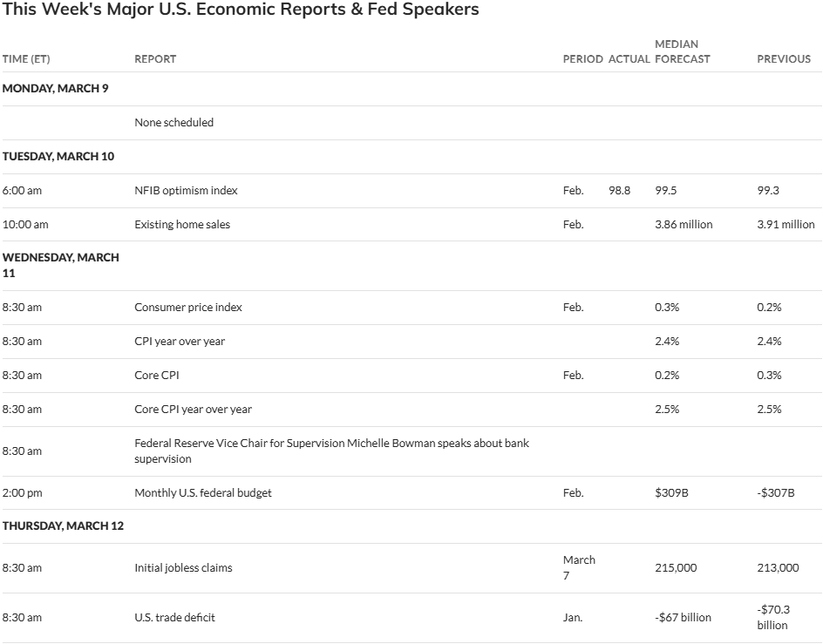Open the Monthly U.S. federal budget report
Screen dimensions: 823x644
click(202, 492)
